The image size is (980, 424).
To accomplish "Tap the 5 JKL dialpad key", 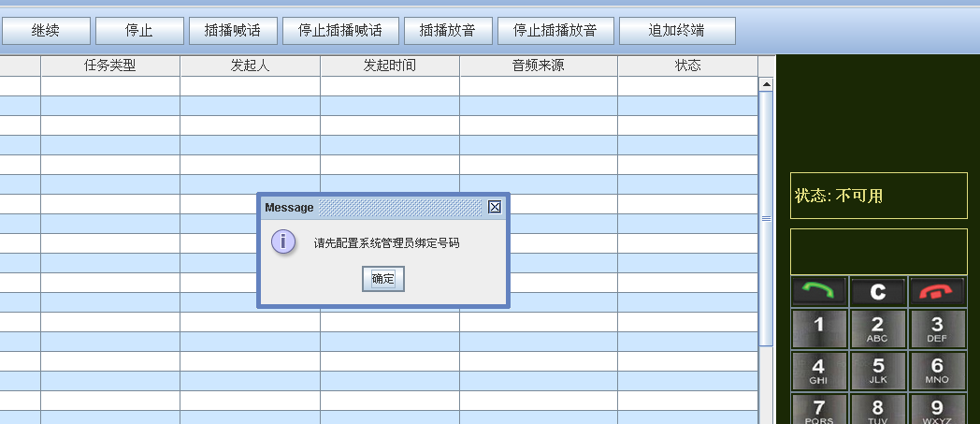I will (878, 371).
